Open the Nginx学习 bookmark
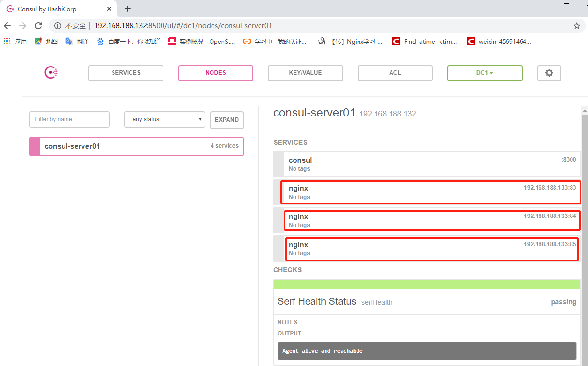Image resolution: width=588 pixels, height=366 pixels. point(350,41)
